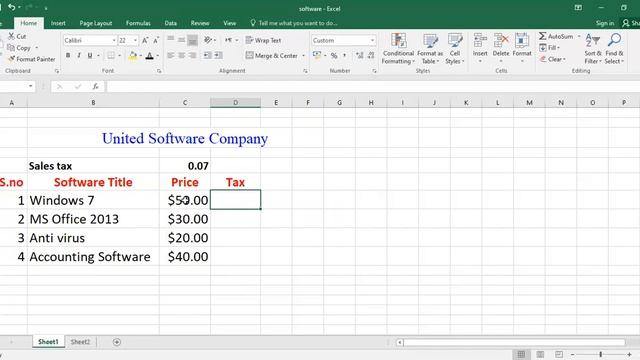The height and width of the screenshot is (360, 640).
Task: Expand Merge & Center dropdown arrow
Action: [303, 56]
